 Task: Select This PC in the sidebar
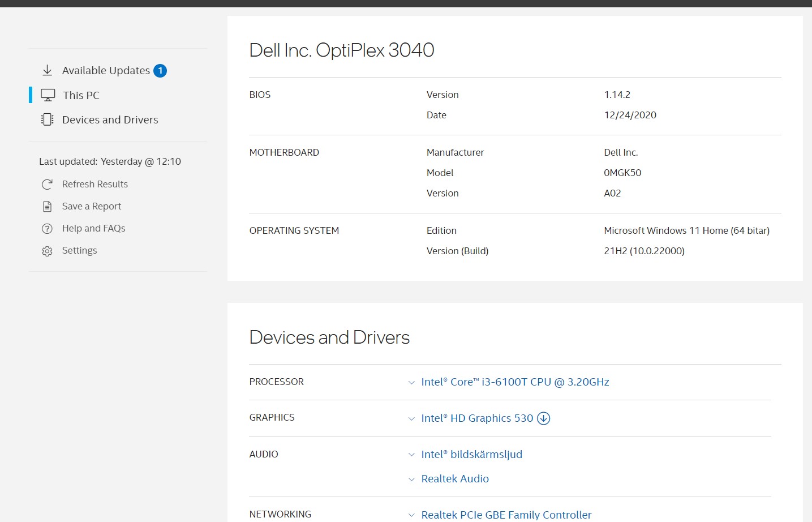81,95
